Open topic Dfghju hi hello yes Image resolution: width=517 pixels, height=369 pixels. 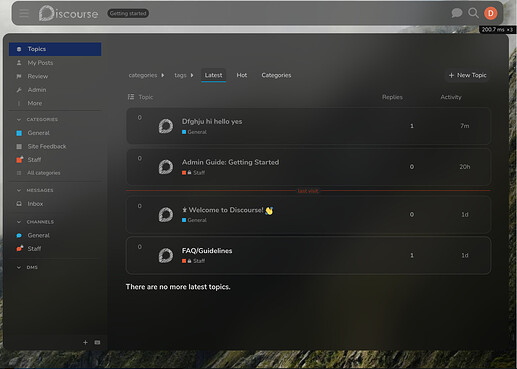pos(212,121)
